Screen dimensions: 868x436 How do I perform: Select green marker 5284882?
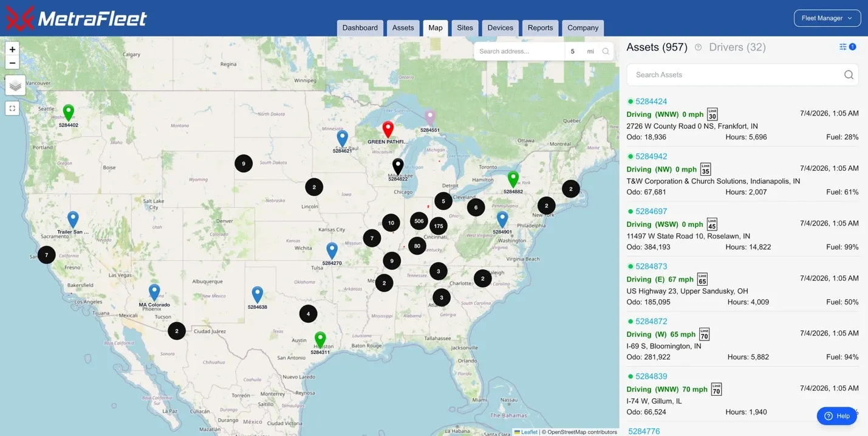point(513,179)
